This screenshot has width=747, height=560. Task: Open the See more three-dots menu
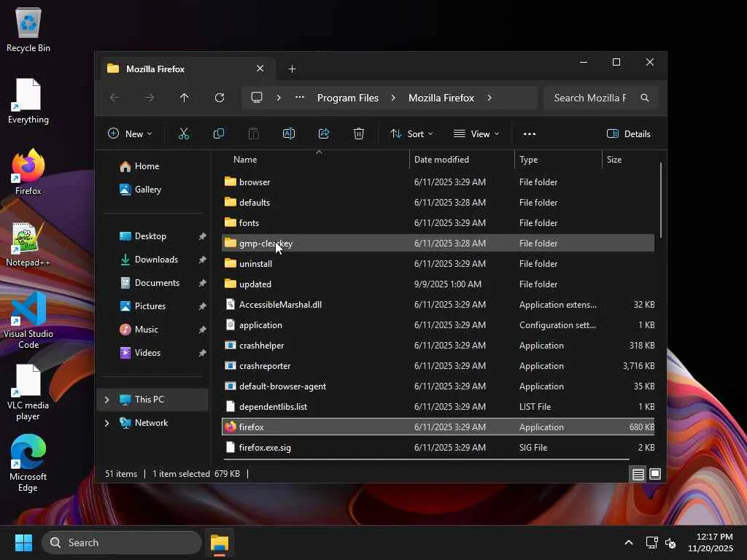point(530,133)
